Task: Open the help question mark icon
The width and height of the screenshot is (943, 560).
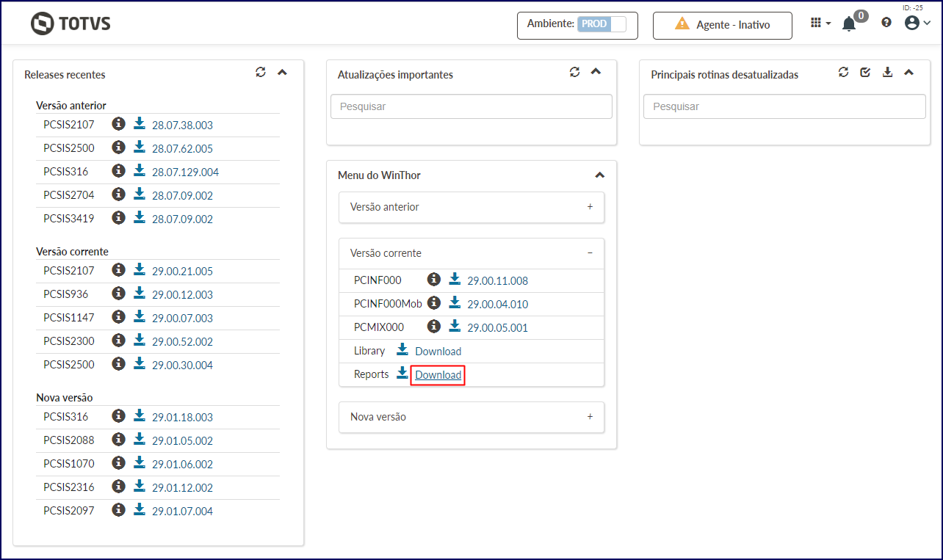Action: pyautogui.click(x=886, y=23)
